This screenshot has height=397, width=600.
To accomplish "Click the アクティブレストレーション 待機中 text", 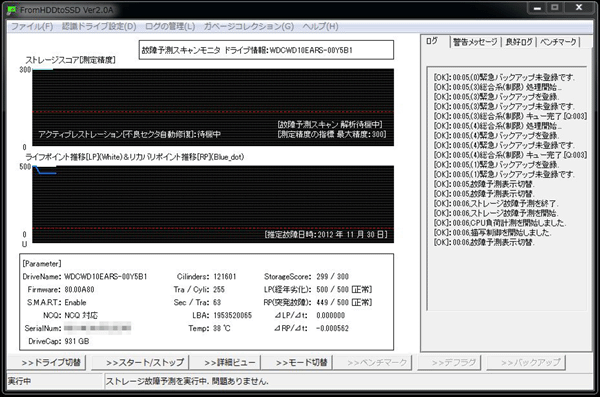I will pyautogui.click(x=129, y=134).
